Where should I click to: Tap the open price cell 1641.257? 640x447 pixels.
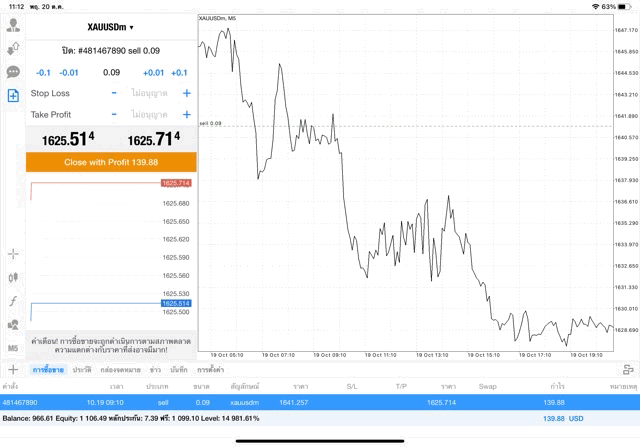pyautogui.click(x=293, y=403)
